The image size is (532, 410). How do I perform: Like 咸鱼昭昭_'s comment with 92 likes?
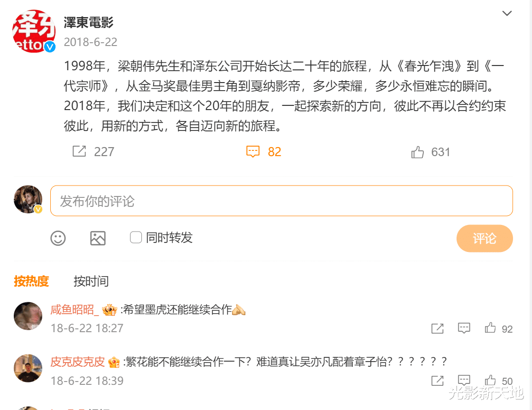pyautogui.click(x=490, y=328)
